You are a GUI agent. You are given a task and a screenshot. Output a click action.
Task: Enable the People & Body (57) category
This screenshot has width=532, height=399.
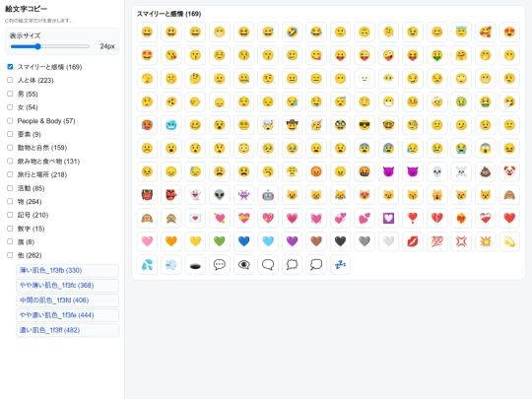click(x=10, y=120)
